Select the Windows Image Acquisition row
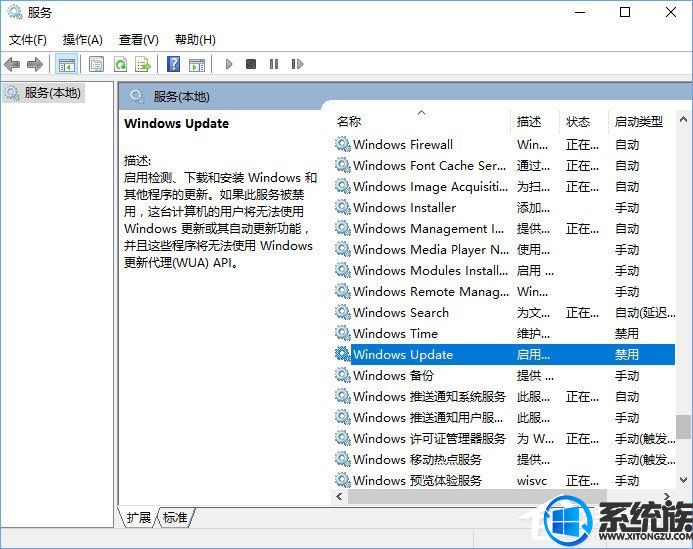693x549 pixels. click(x=504, y=187)
